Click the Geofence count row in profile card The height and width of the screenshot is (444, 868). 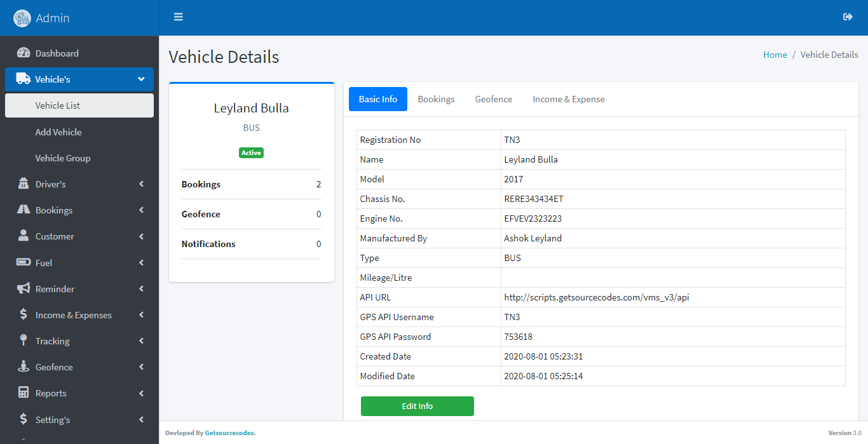pyautogui.click(x=252, y=214)
